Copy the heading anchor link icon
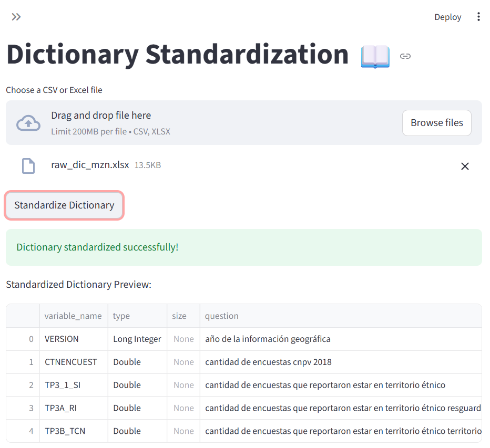The width and height of the screenshot is (490, 448). click(x=405, y=56)
